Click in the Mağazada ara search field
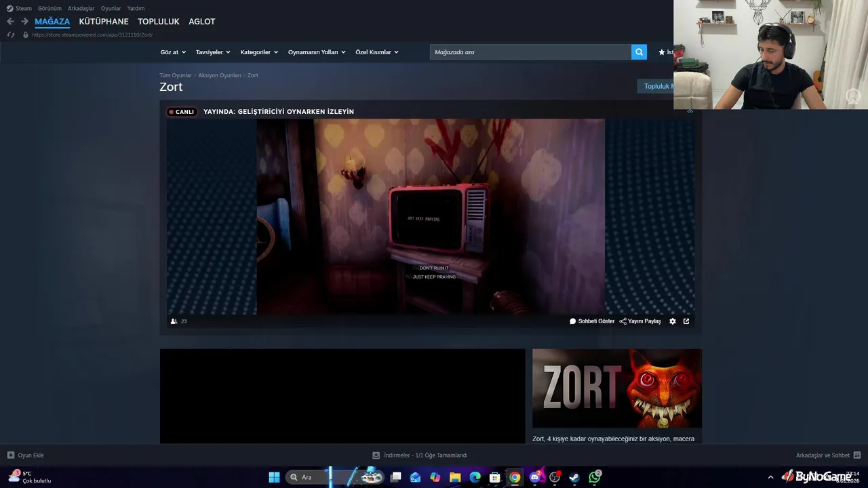Screen dimensions: 868x488 530,52
